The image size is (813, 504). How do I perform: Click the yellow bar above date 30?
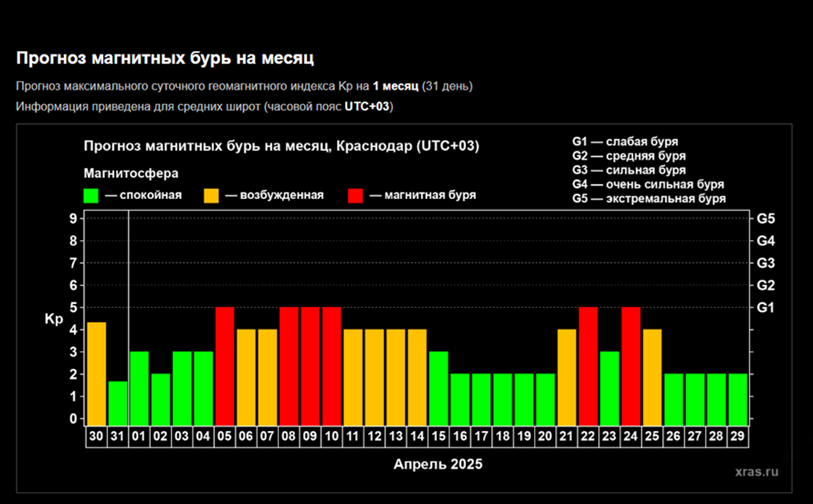tap(97, 373)
